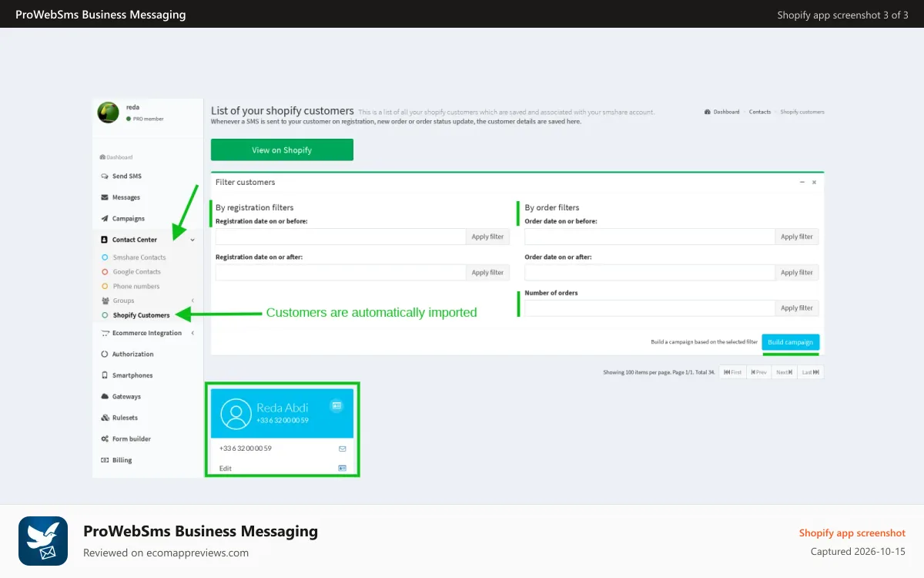The height and width of the screenshot is (578, 924).
Task: Click the Rulesets cubes icon
Action: coord(105,418)
